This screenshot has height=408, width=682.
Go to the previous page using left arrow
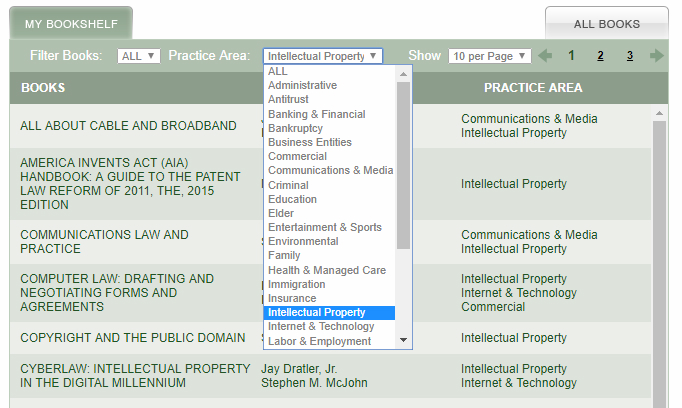coord(545,56)
